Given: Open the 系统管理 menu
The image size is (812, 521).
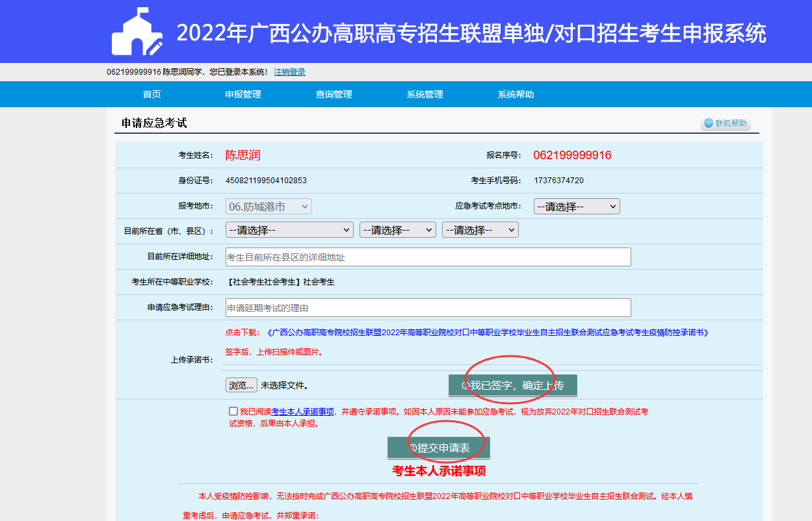Looking at the screenshot, I should tap(425, 94).
